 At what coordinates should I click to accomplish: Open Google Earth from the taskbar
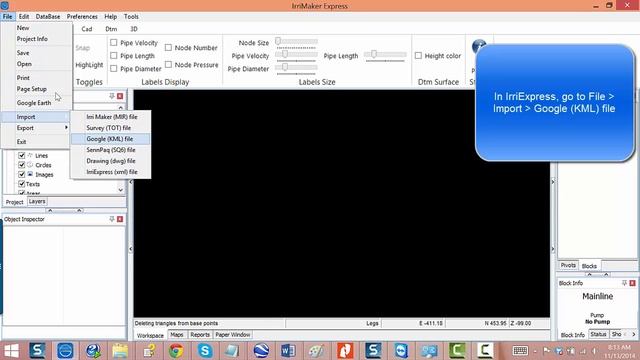click(x=261, y=351)
